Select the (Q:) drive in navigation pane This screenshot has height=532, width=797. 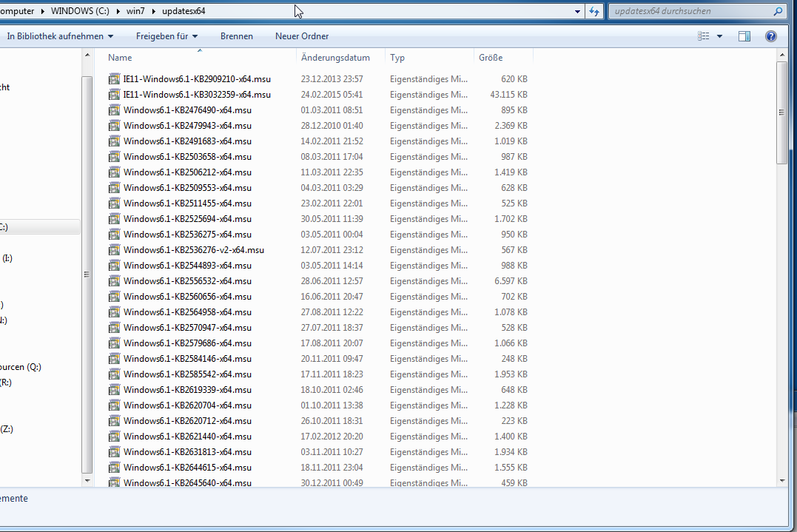pyautogui.click(x=20, y=367)
